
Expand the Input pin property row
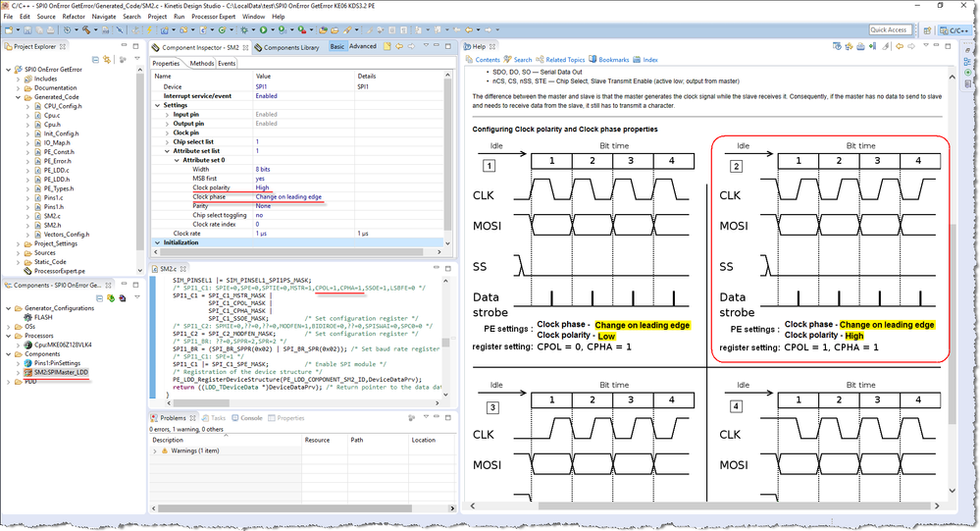click(166, 115)
